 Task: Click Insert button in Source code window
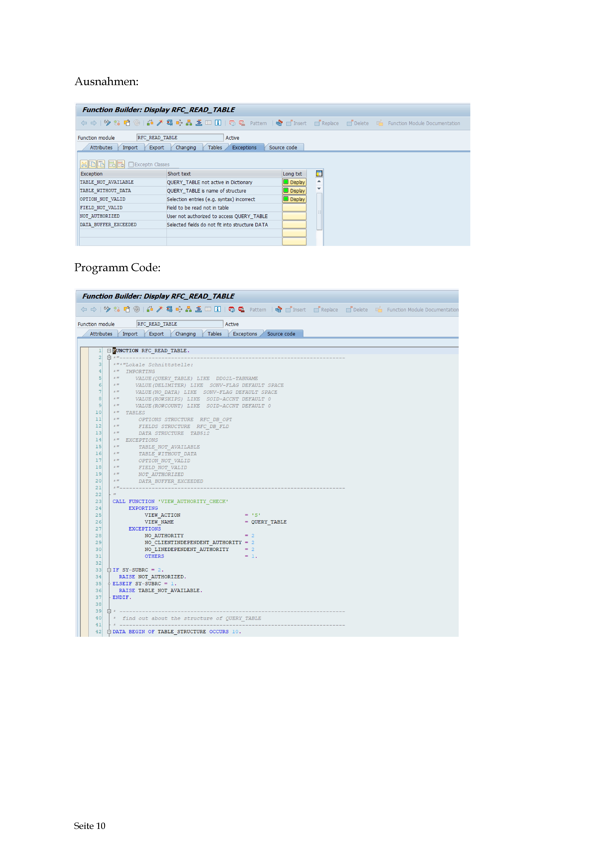click(x=296, y=310)
